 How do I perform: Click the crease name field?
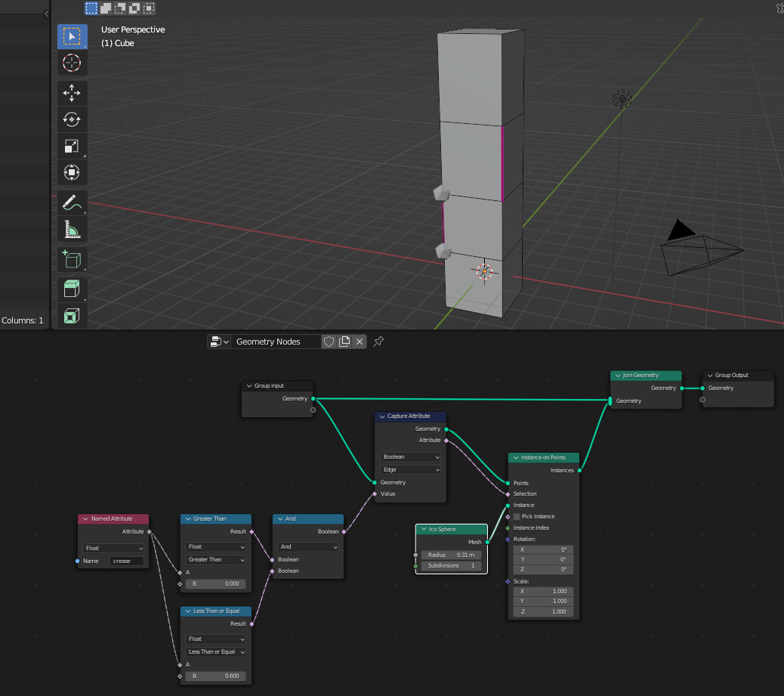127,561
